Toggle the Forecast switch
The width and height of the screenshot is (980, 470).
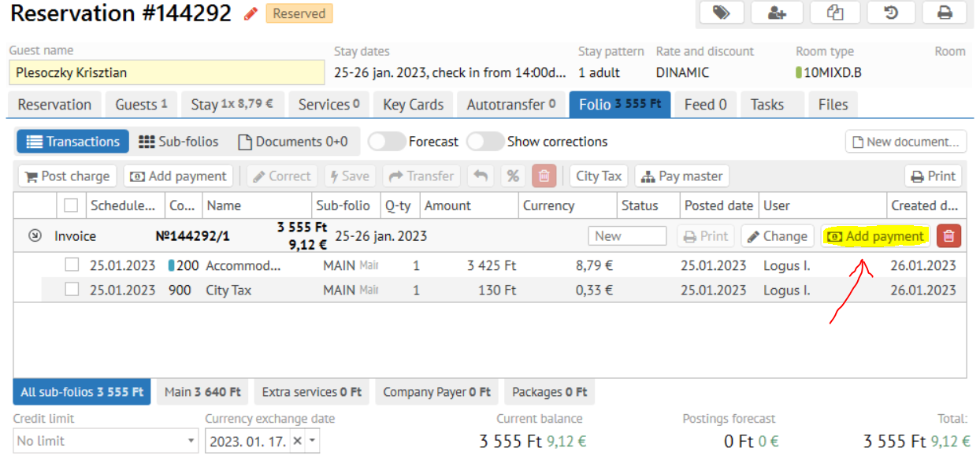(386, 142)
